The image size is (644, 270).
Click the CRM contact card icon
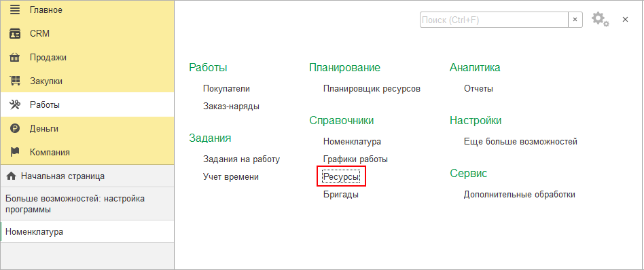click(15, 34)
